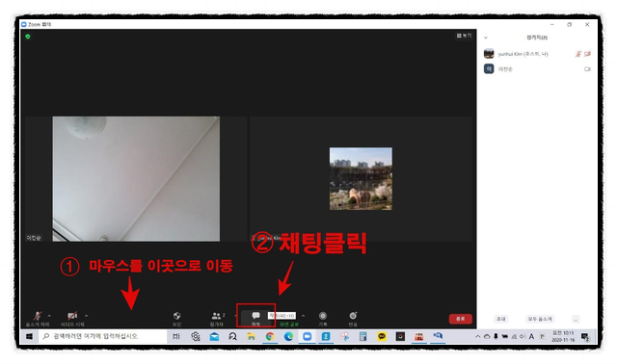
Task: Select yunhui Kim profile picture tile
Action: [x=361, y=179]
